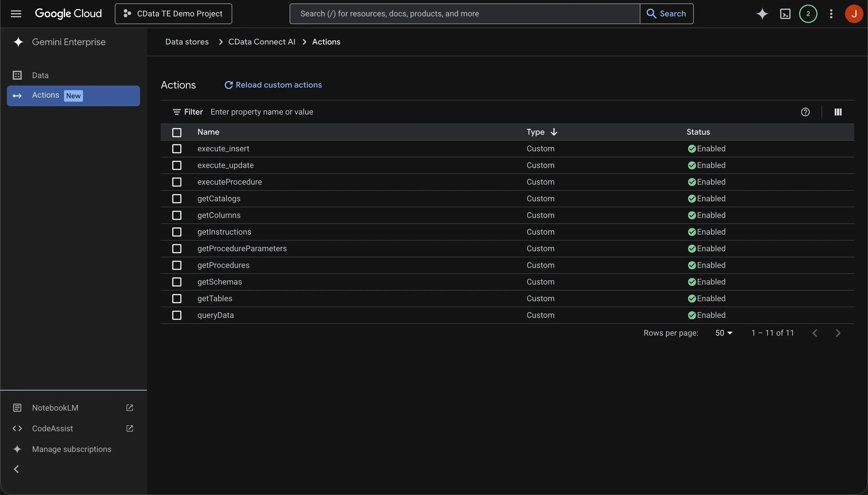Click Custom type cell for getSchemas
The height and width of the screenshot is (495, 868).
click(x=540, y=282)
